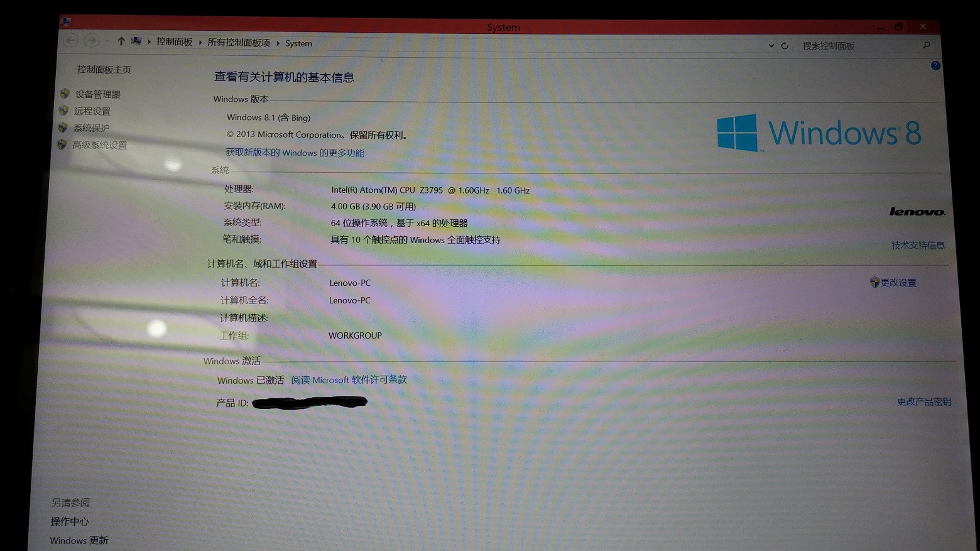The height and width of the screenshot is (551, 980).
Task: Select 所有控制面板项 in the address breadcrumb
Action: pyautogui.click(x=239, y=43)
